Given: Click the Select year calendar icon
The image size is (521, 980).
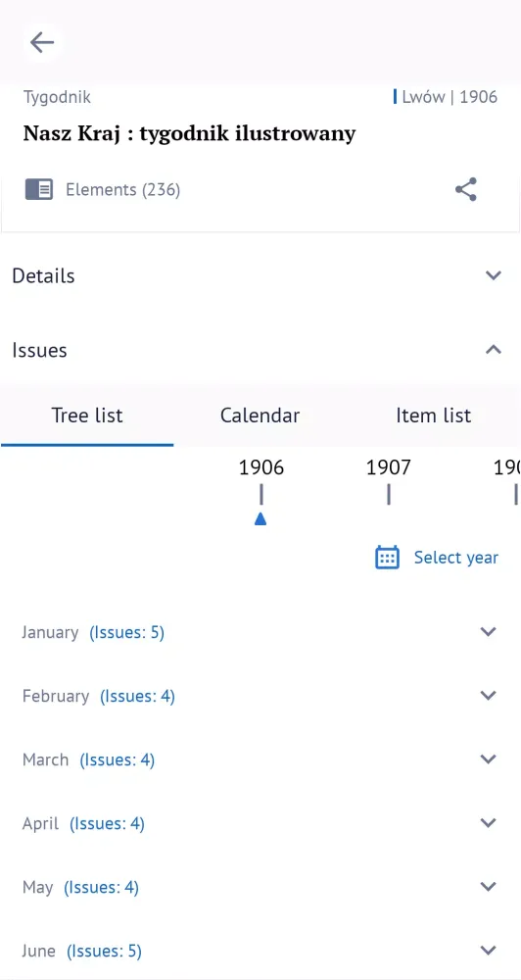Looking at the screenshot, I should click(387, 558).
